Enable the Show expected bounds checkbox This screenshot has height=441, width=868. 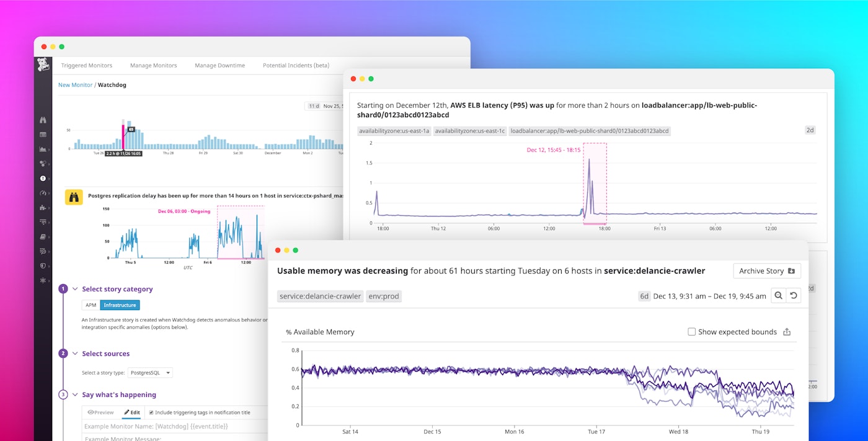coord(691,331)
